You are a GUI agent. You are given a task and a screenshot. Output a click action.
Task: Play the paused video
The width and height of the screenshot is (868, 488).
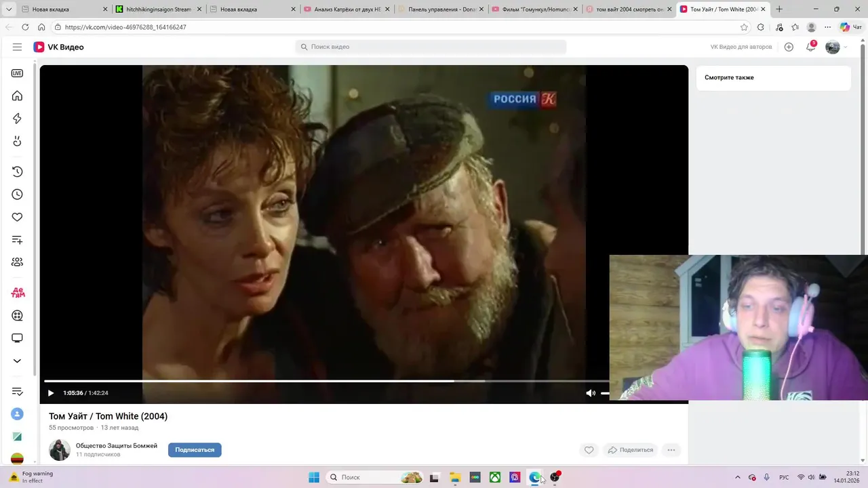50,393
